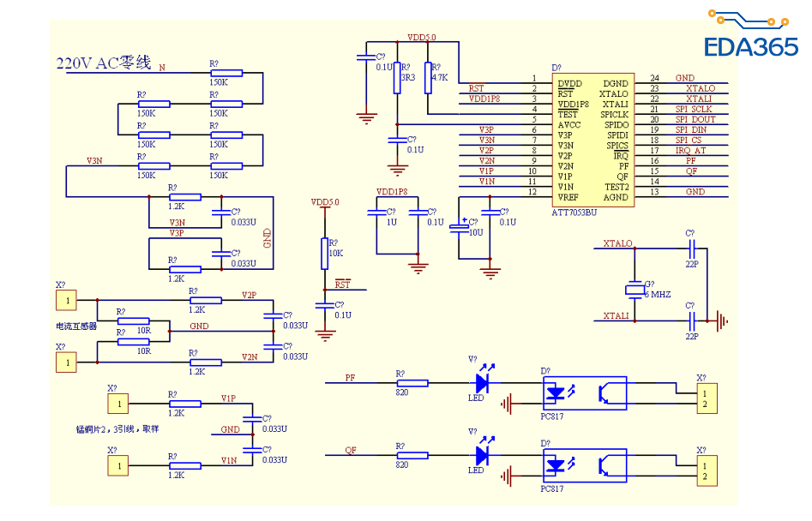
Task: Select the 10K pull-up resistor under VDD5.0
Action: coord(325,254)
